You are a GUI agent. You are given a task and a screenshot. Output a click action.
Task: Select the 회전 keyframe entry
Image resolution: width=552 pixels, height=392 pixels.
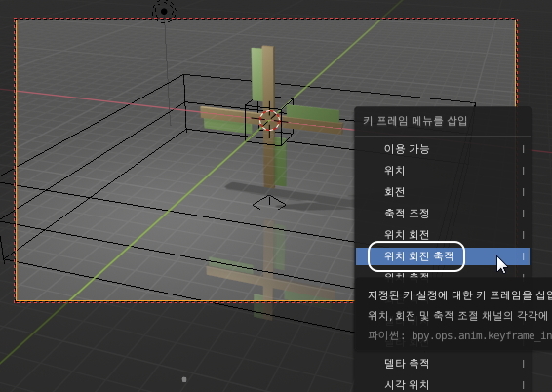(442, 192)
